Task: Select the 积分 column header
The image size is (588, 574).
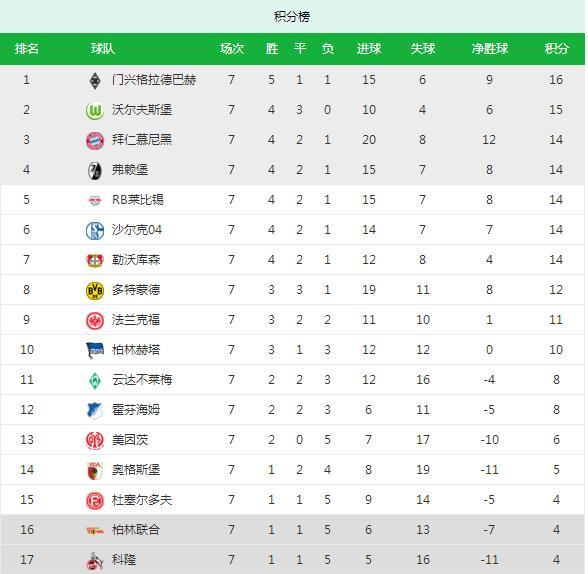Action: point(556,49)
